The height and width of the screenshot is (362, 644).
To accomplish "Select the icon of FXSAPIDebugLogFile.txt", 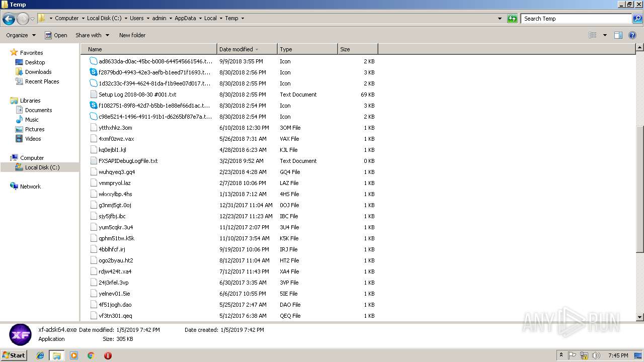I will tap(93, 161).
